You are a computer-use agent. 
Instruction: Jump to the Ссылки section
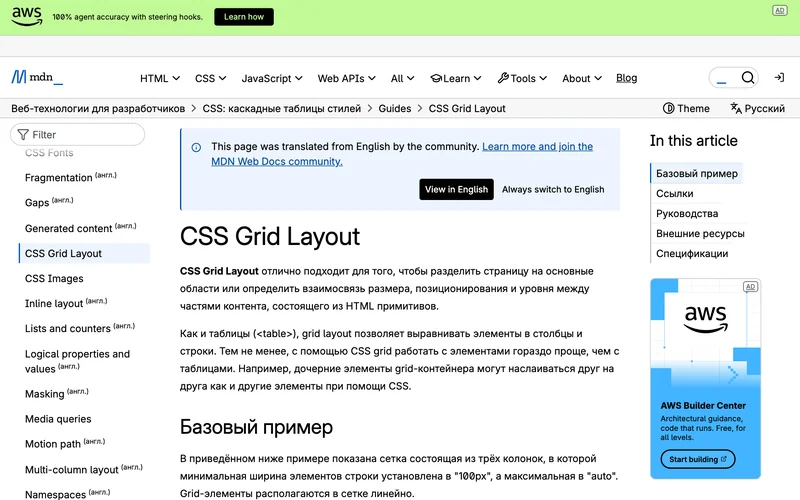coord(674,193)
